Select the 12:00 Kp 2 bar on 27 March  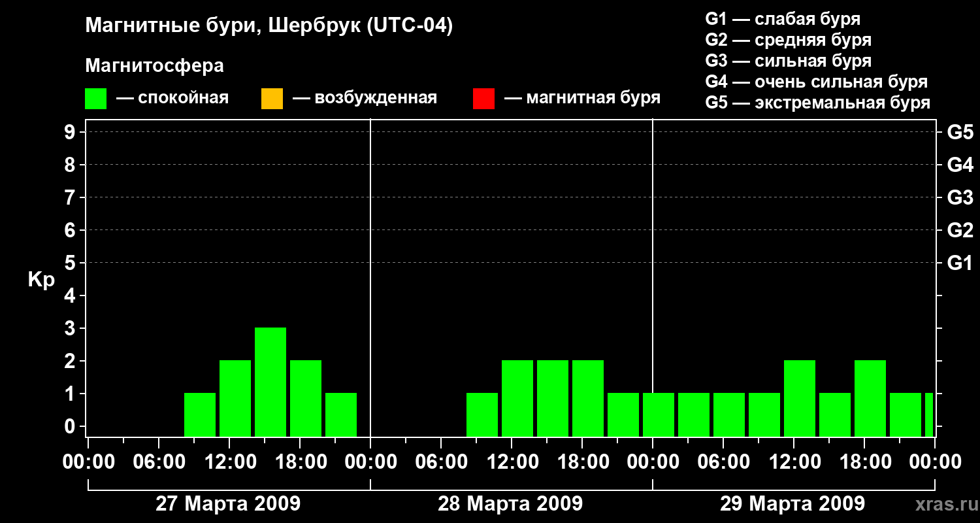(235, 398)
